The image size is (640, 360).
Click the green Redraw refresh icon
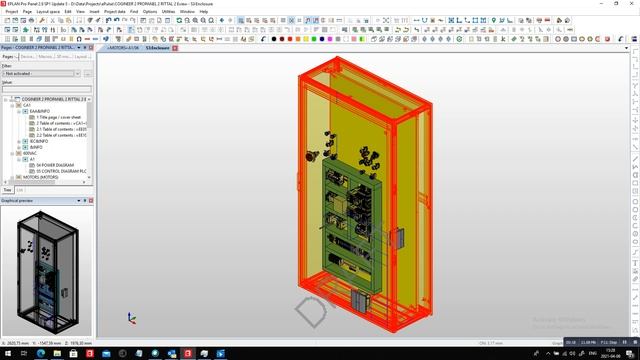click(179, 20)
